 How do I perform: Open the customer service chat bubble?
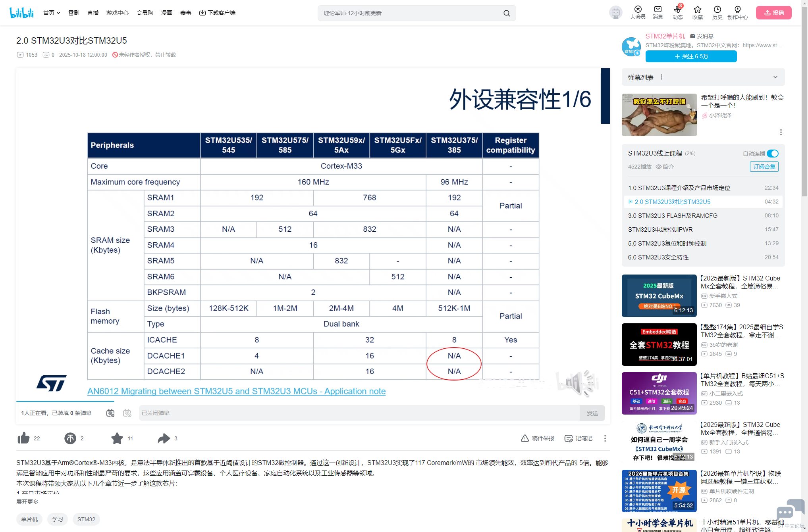coord(790,510)
